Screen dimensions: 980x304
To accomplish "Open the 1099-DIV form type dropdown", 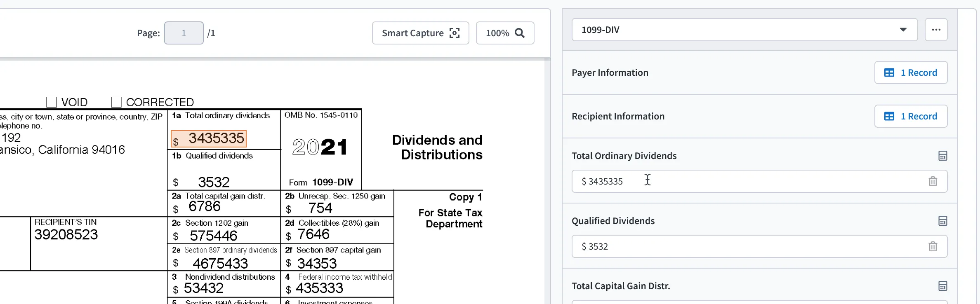I will 744,30.
